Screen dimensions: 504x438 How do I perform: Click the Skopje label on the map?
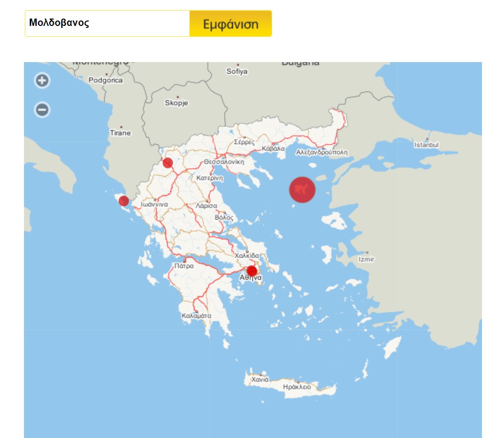[176, 103]
